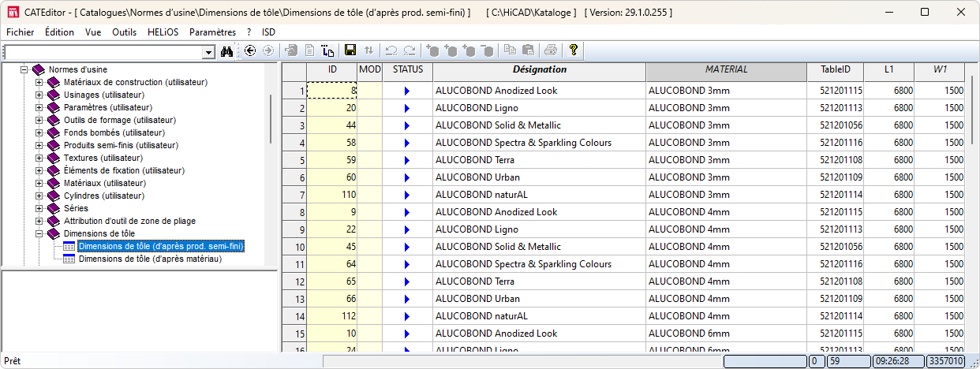Open the Outils menu
This screenshot has width=980, height=369.
(125, 32)
